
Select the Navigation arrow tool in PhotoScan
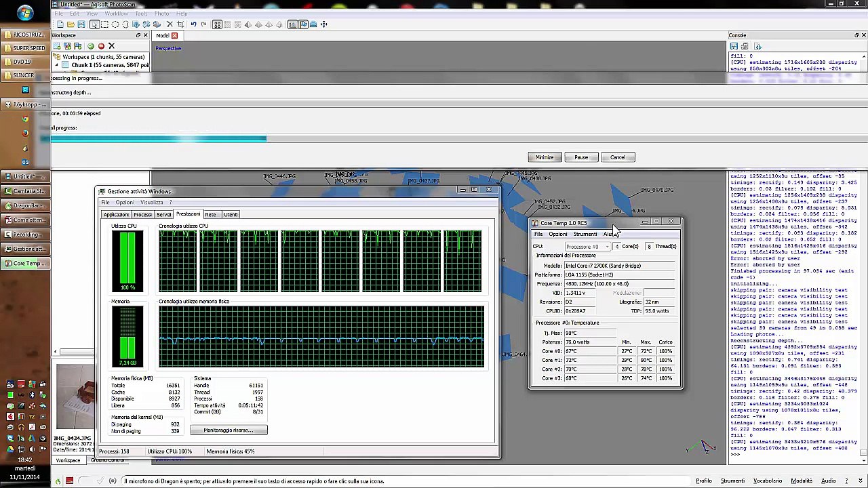click(94, 24)
